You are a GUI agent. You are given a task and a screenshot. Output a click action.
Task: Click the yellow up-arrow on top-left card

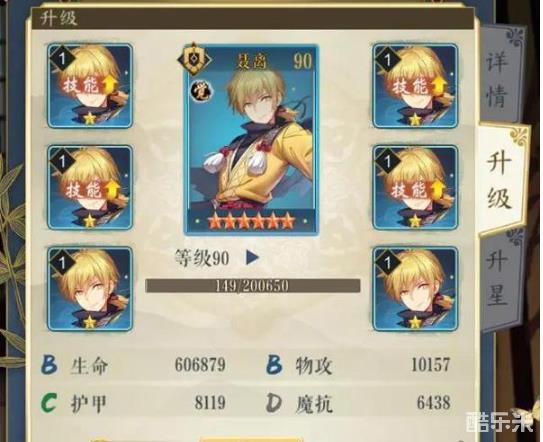pos(112,85)
